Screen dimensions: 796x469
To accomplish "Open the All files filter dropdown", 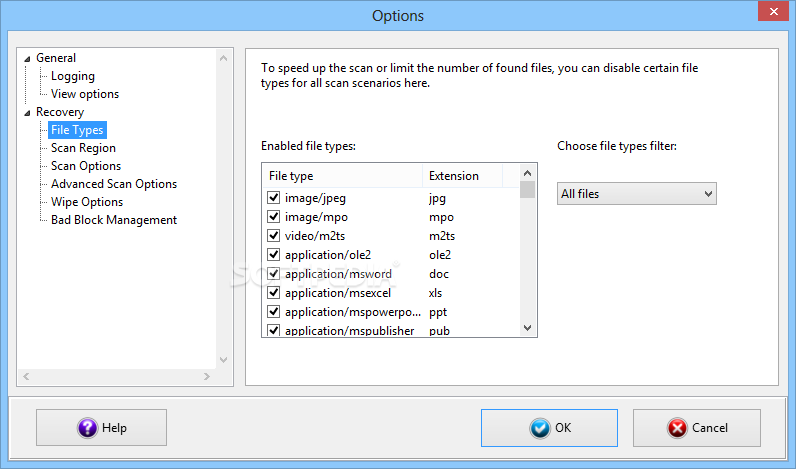I will (637, 194).
